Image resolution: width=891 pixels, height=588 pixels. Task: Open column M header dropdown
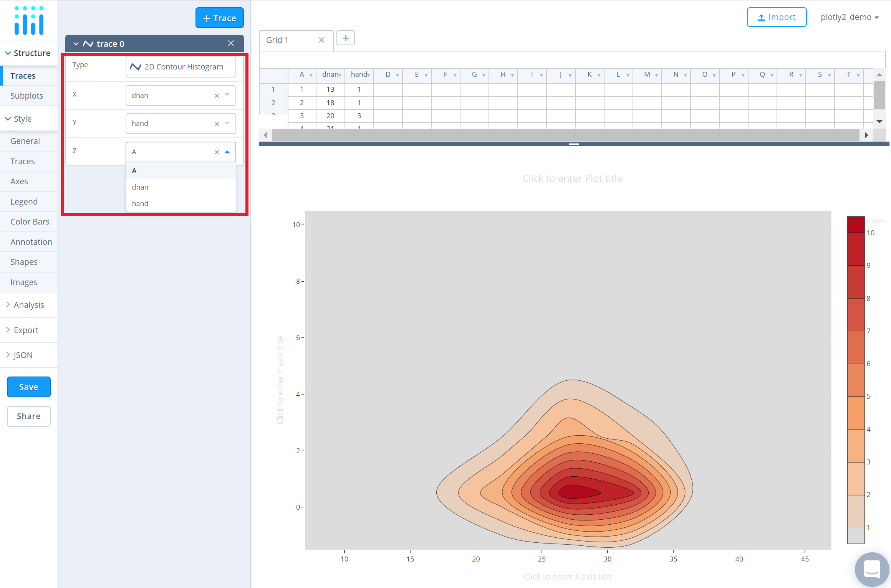(x=656, y=75)
